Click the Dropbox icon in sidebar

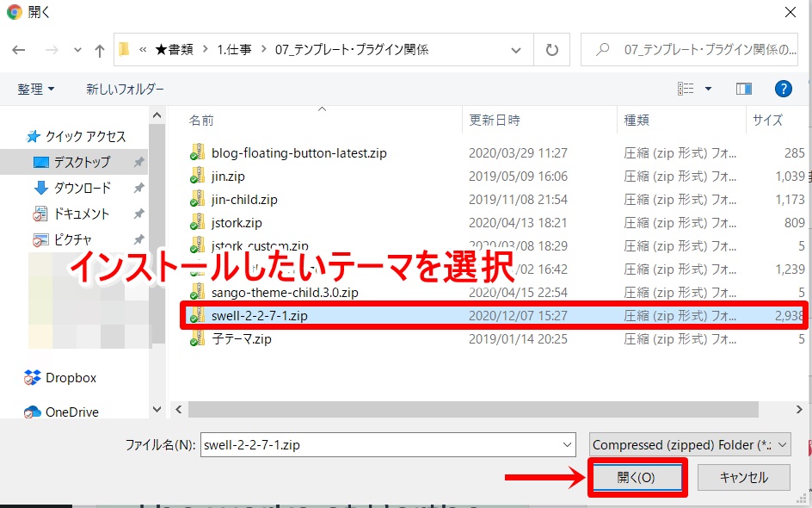tap(33, 377)
